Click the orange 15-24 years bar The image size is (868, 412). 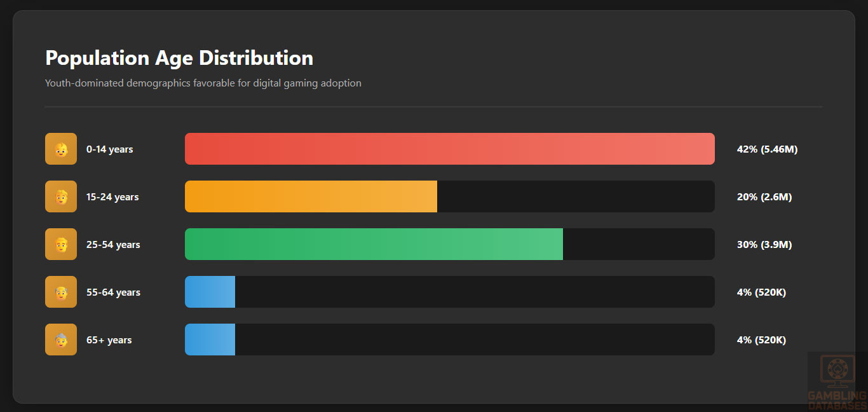(311, 196)
